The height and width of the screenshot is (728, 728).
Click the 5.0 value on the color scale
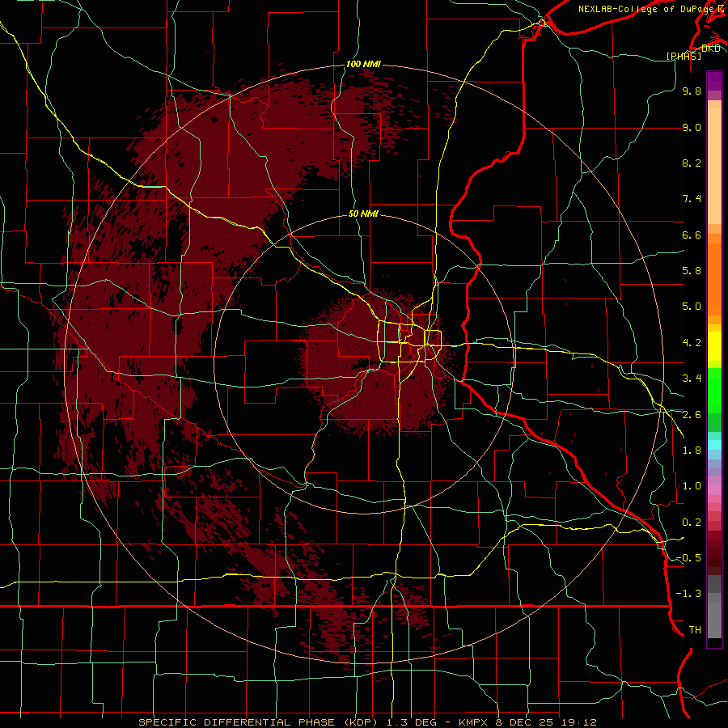692,307
